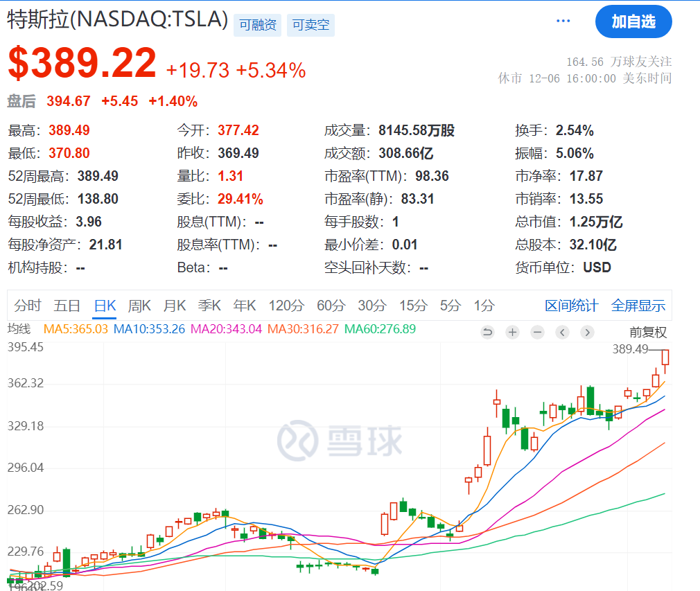Click the 可融资 margin-eligible tag
This screenshot has height=591, width=700.
click(x=257, y=21)
